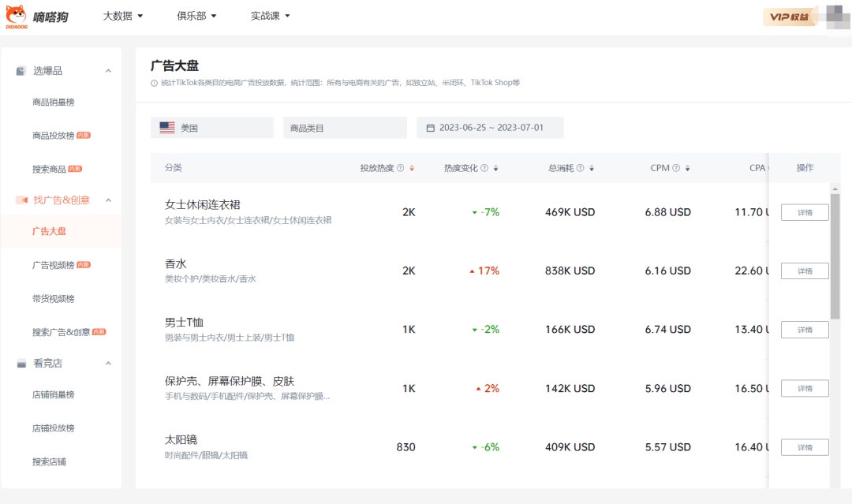Sort the table by 投放热度 arrow
The height and width of the screenshot is (504, 852).
point(412,168)
